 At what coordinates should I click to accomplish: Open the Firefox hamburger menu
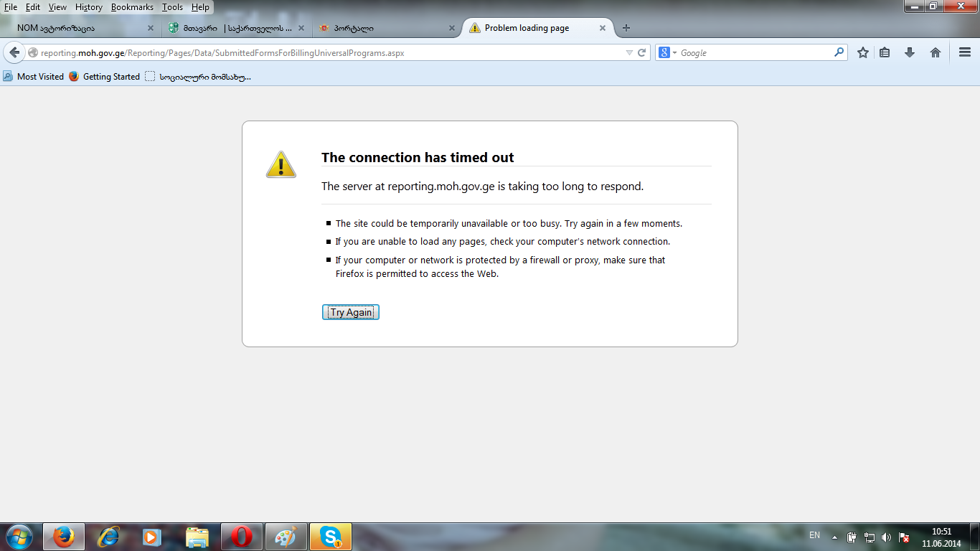[965, 52]
